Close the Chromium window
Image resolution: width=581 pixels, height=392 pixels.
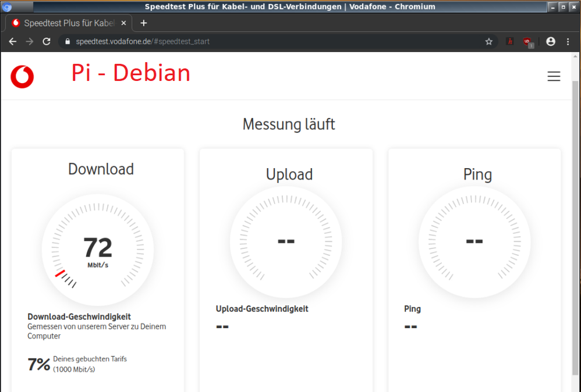573,6
